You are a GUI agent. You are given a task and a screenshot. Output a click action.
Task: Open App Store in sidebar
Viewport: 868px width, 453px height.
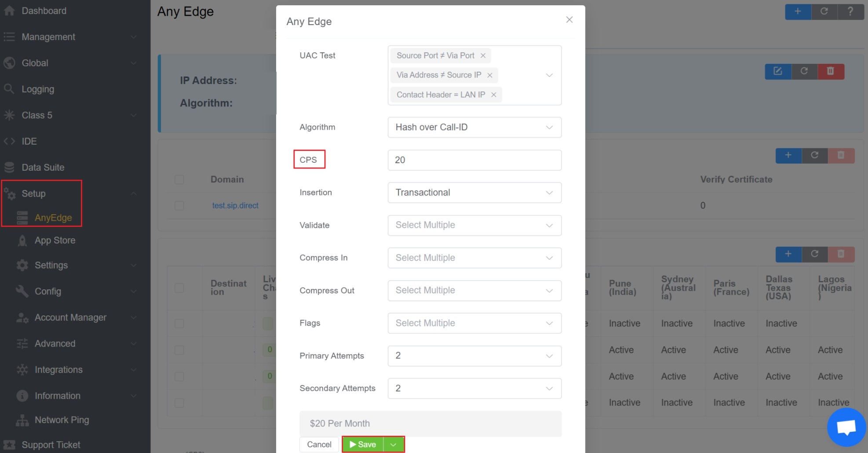pos(55,241)
